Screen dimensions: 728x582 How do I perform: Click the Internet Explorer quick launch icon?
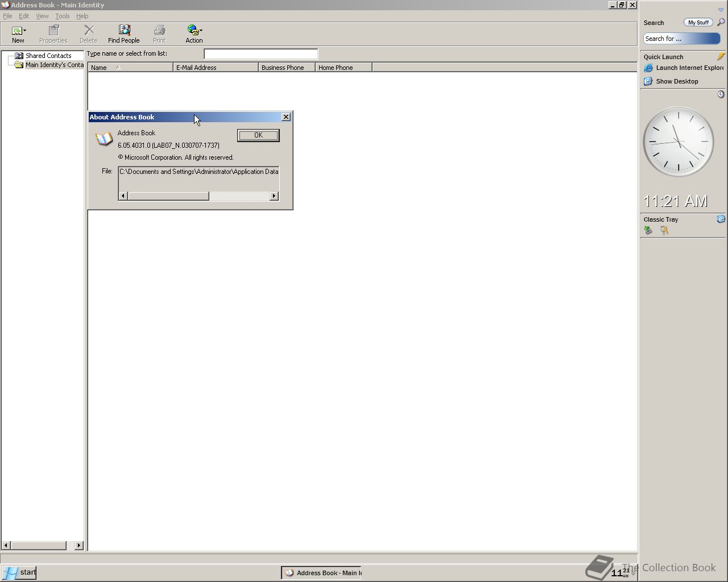[648, 68]
